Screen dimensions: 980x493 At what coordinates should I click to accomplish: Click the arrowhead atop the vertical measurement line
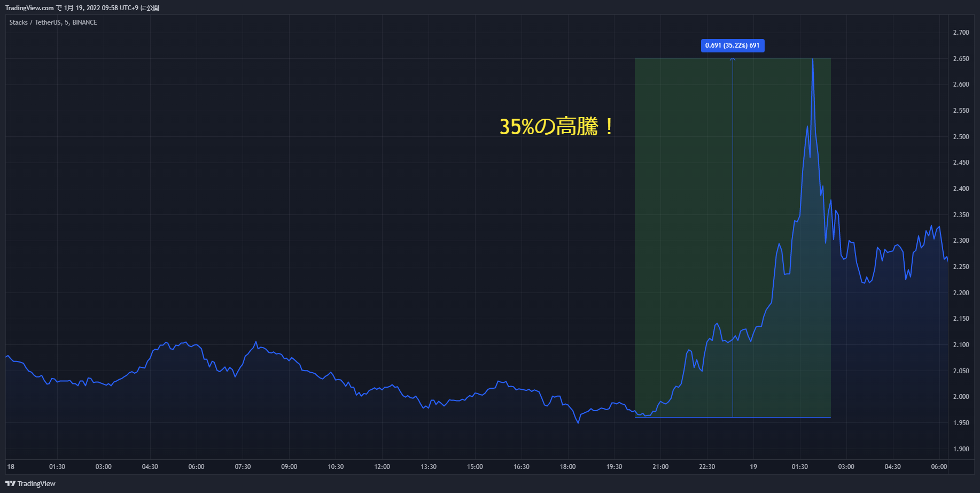click(733, 59)
